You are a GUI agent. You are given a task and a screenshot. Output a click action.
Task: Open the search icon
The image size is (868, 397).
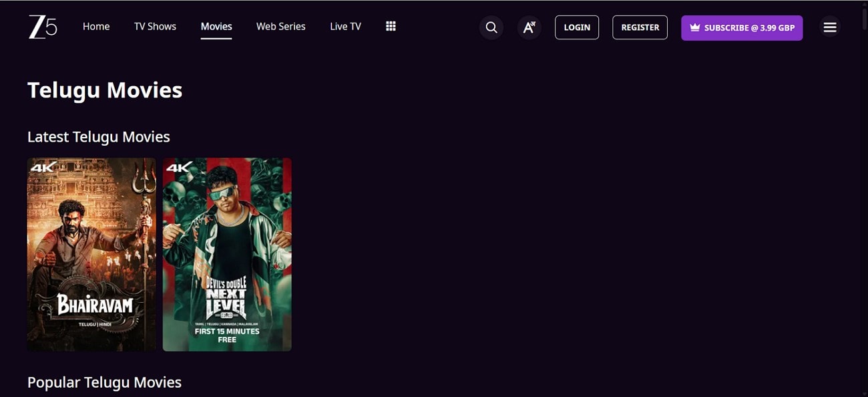point(491,27)
